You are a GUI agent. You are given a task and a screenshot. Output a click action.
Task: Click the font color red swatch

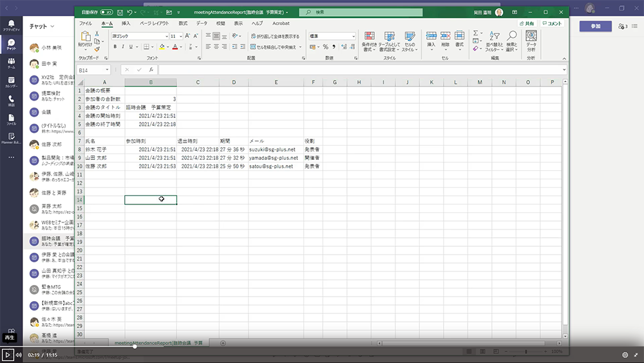175,46
